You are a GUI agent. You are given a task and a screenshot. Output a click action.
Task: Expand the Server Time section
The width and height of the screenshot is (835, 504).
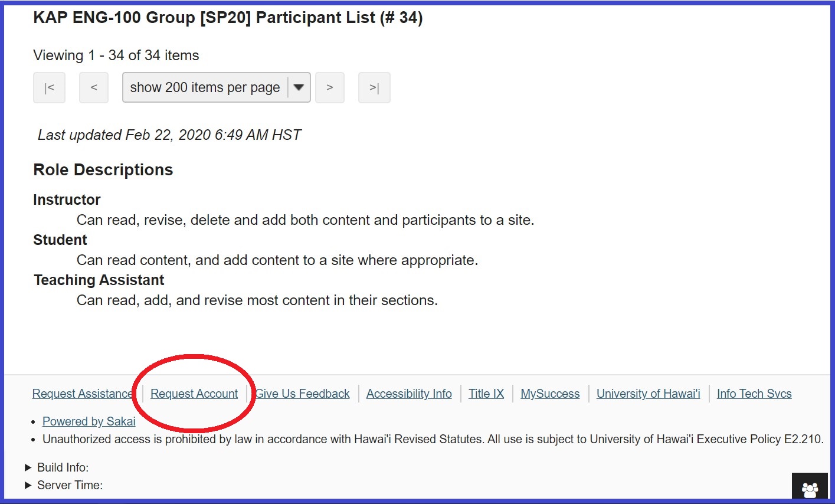click(x=64, y=485)
